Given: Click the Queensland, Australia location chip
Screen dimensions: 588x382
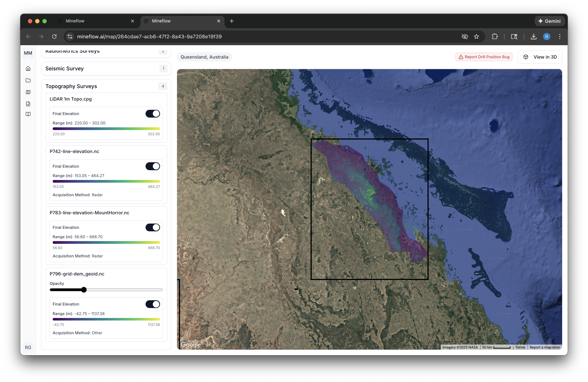Looking at the screenshot, I should click(x=204, y=57).
